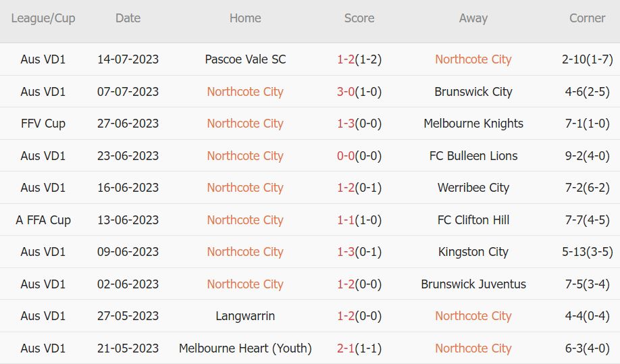Click Northcote City in the 14-07-2023 row

[473, 59]
